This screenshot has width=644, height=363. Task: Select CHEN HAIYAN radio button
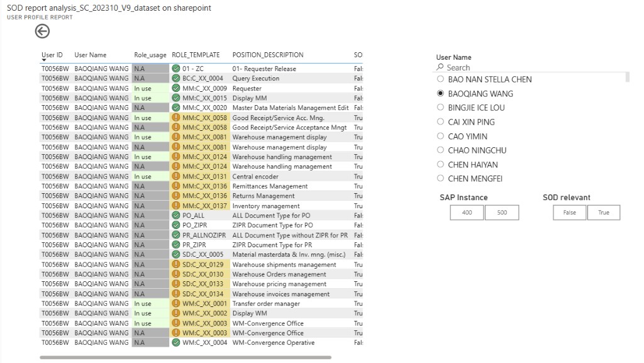click(440, 164)
